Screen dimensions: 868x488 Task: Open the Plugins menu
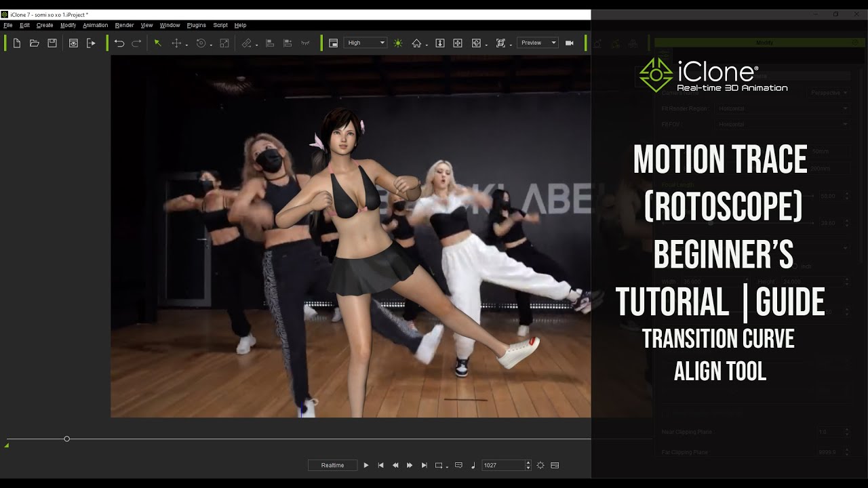(x=197, y=25)
